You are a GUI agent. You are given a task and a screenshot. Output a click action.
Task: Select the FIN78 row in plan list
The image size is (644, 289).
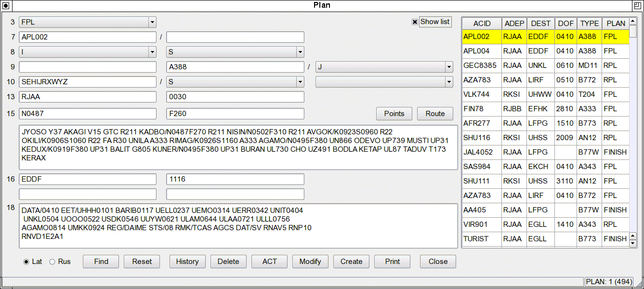click(x=482, y=109)
